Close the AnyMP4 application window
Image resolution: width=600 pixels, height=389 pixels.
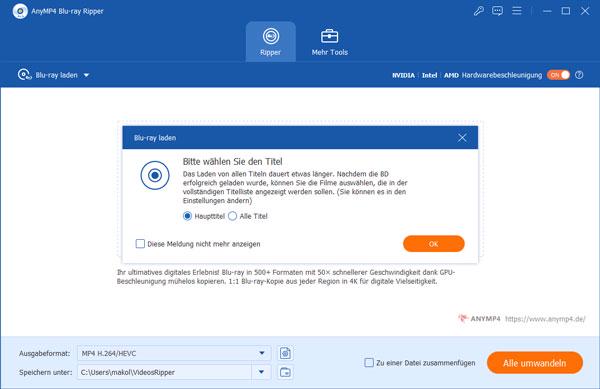click(x=585, y=11)
